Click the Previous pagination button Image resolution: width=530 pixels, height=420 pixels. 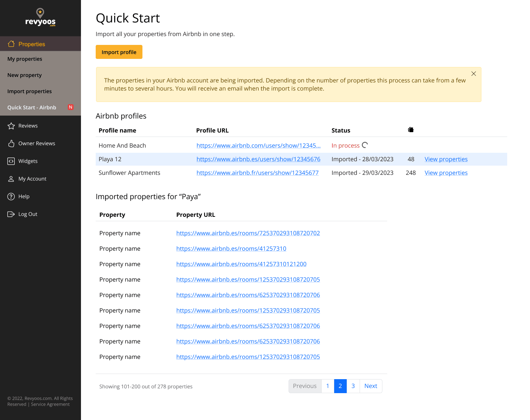[305, 386]
